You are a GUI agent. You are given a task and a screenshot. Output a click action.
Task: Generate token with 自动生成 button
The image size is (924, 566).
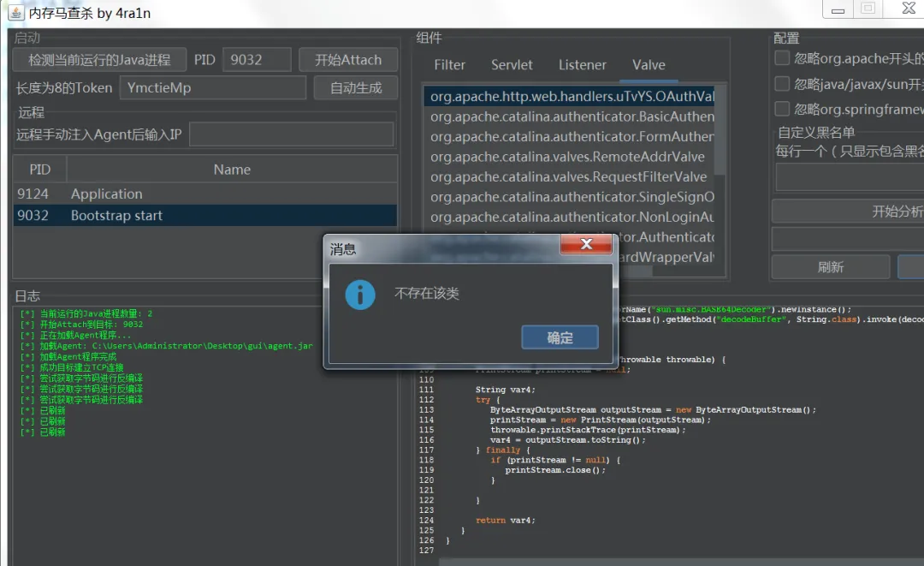point(355,88)
